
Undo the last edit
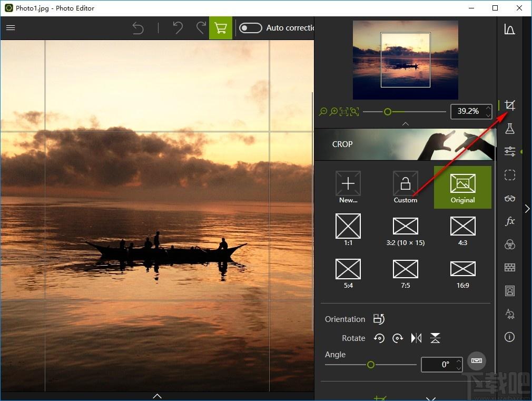coord(178,27)
